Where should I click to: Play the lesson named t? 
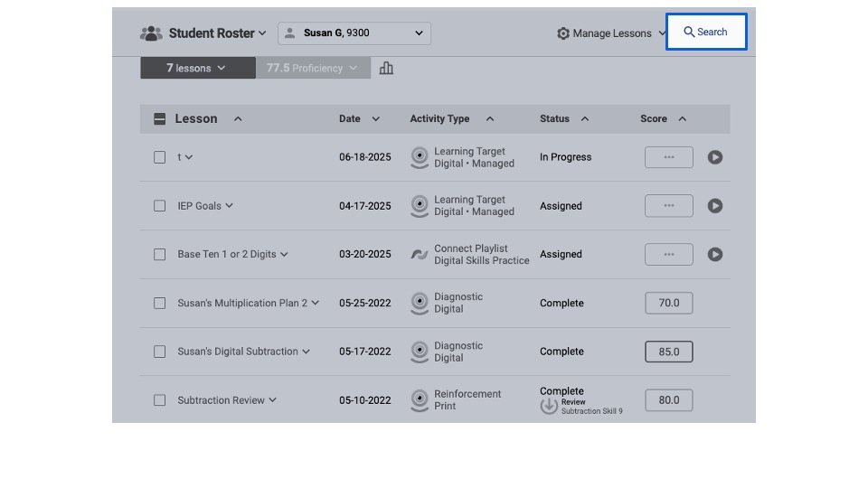click(714, 157)
